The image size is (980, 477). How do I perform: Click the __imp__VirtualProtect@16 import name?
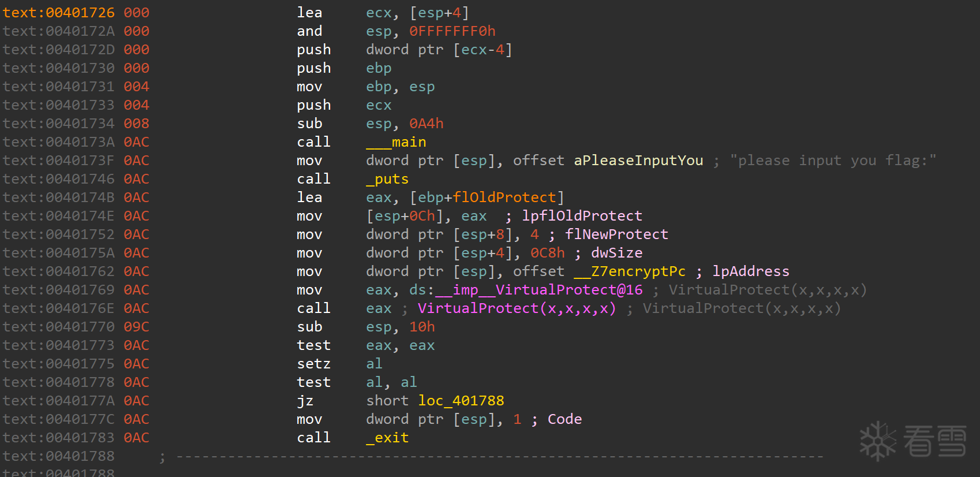click(539, 290)
